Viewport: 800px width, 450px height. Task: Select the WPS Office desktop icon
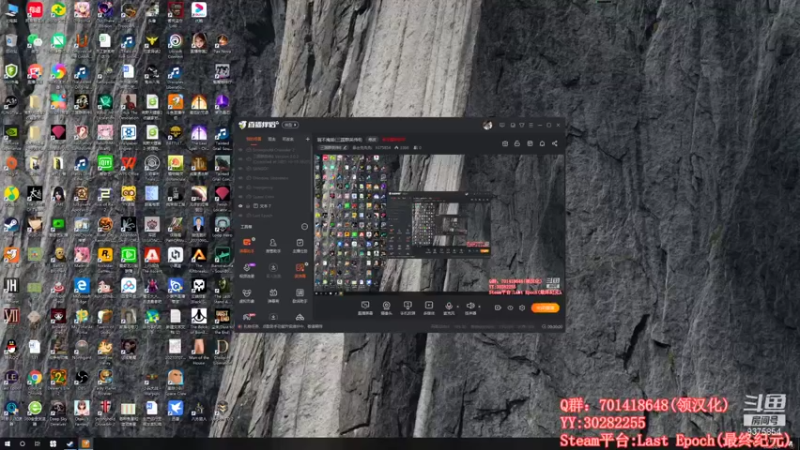coord(129,163)
